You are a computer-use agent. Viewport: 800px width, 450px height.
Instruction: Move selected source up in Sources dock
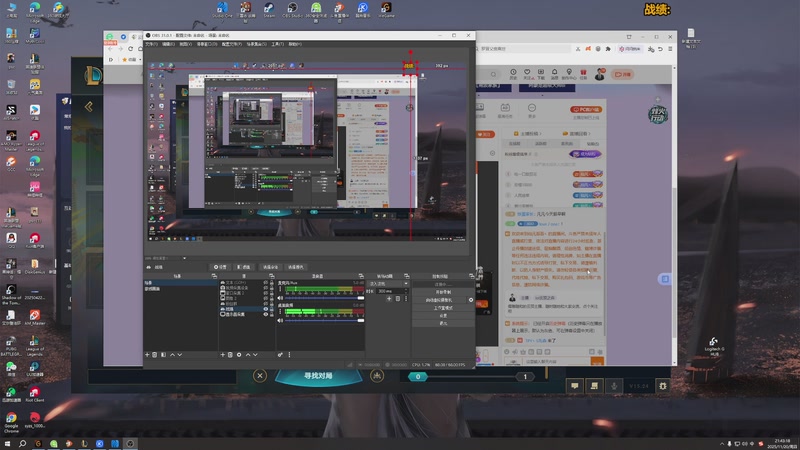[x=248, y=355]
